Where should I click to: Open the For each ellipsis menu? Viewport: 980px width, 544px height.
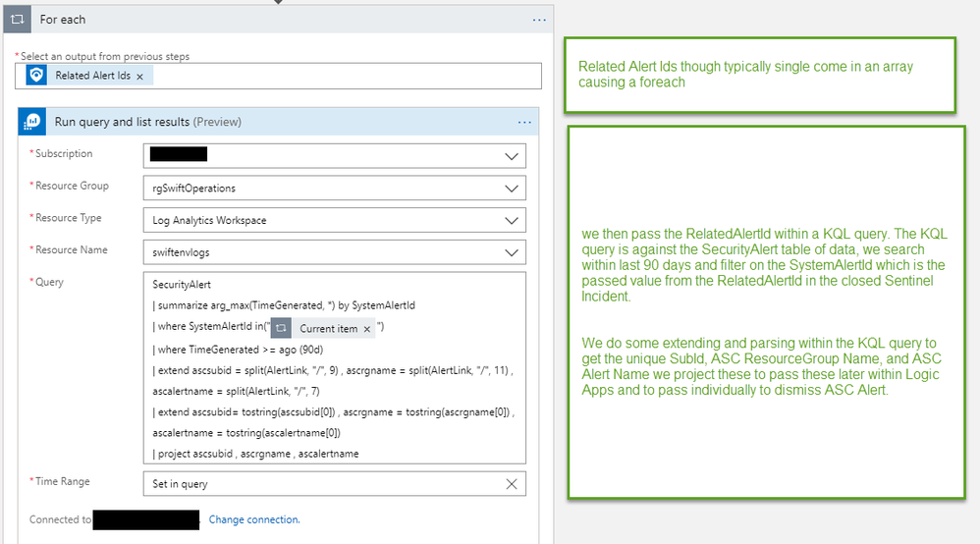coord(539,20)
